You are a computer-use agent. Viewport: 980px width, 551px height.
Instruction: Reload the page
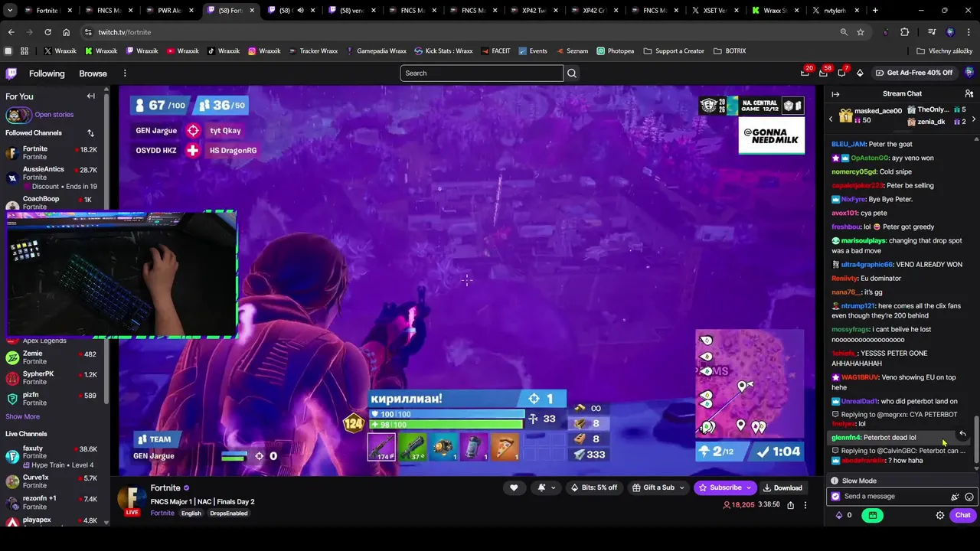pyautogui.click(x=47, y=32)
